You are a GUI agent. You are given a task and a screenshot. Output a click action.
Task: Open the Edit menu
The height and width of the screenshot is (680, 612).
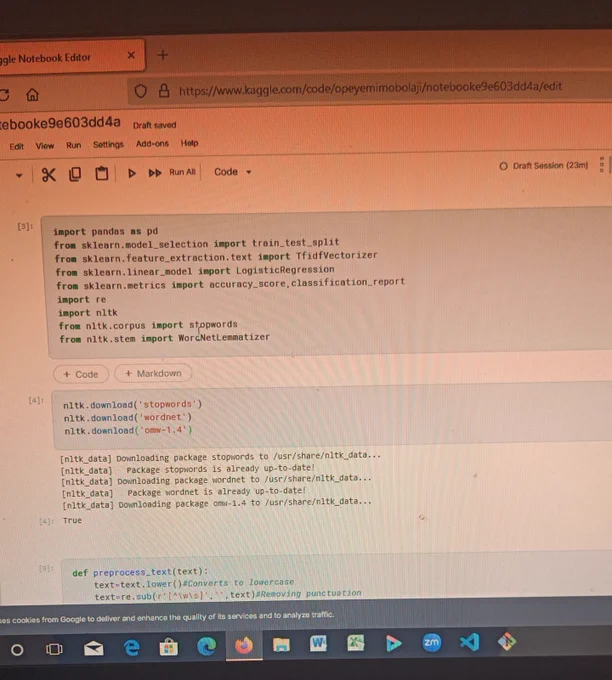coord(16,147)
